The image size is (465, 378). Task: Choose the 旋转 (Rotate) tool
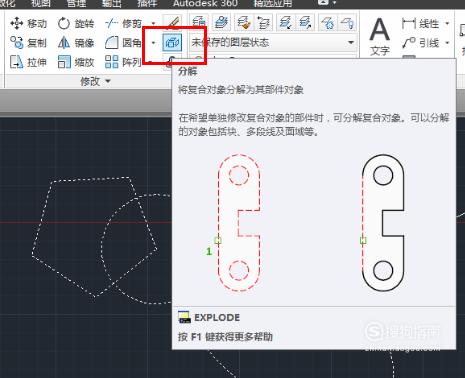coord(76,24)
